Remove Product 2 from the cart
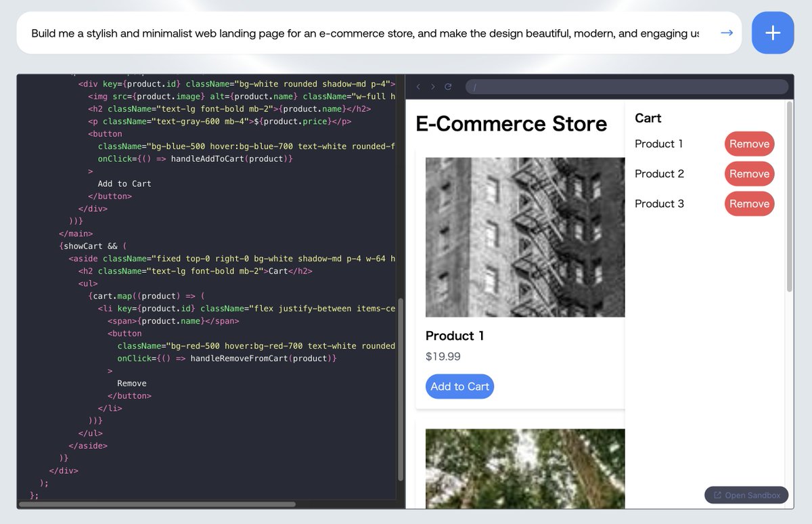 point(749,173)
